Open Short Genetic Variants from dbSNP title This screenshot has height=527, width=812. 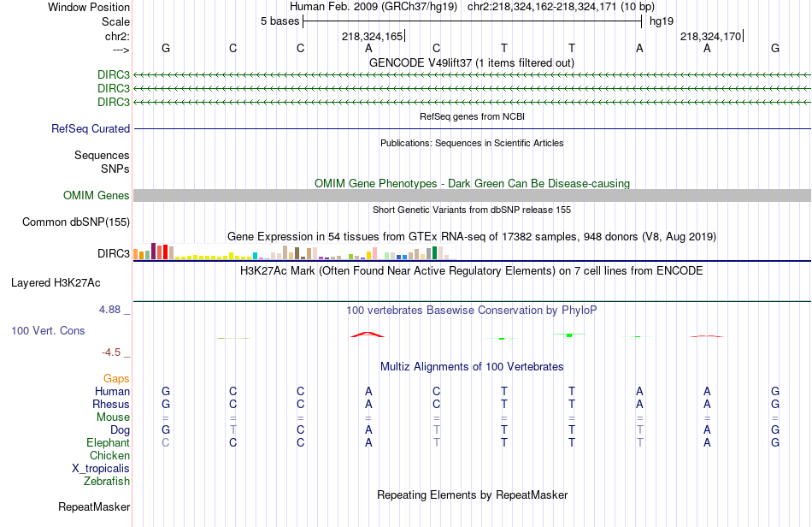coord(472,210)
